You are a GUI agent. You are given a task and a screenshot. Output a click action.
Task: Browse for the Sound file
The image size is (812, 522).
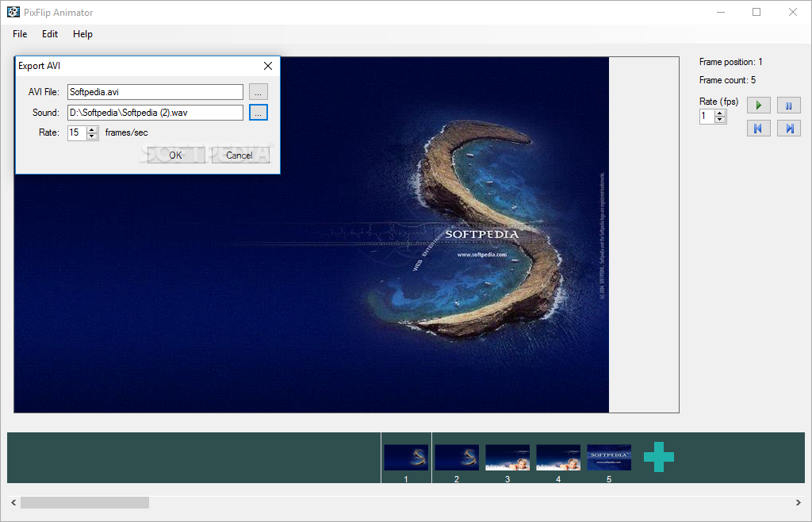259,113
